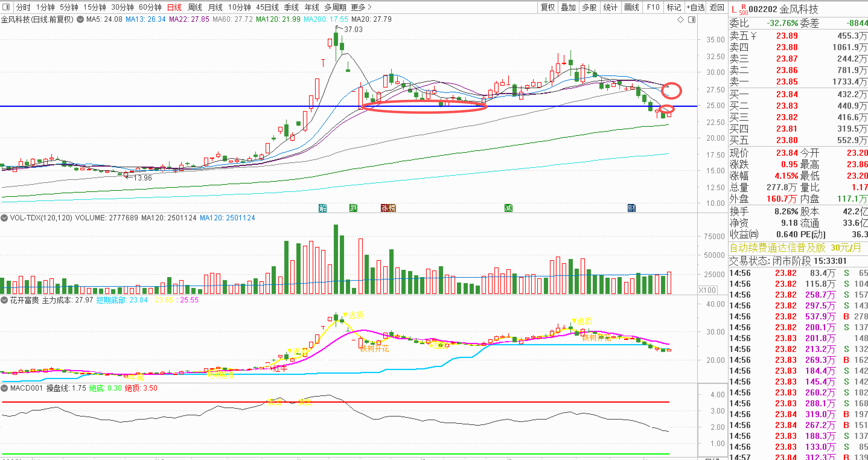868x460 pixels.
Task: Click the 跌 event marker icon
Action: tap(353, 208)
